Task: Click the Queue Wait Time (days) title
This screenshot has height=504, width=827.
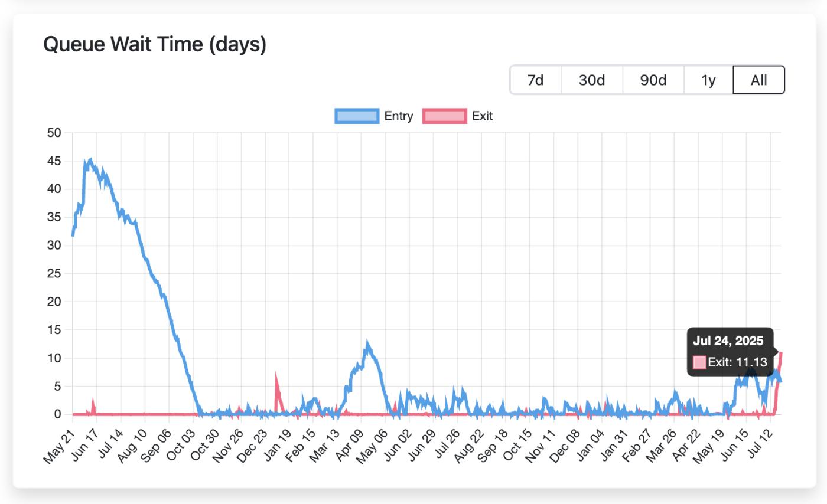Action: 155,44
